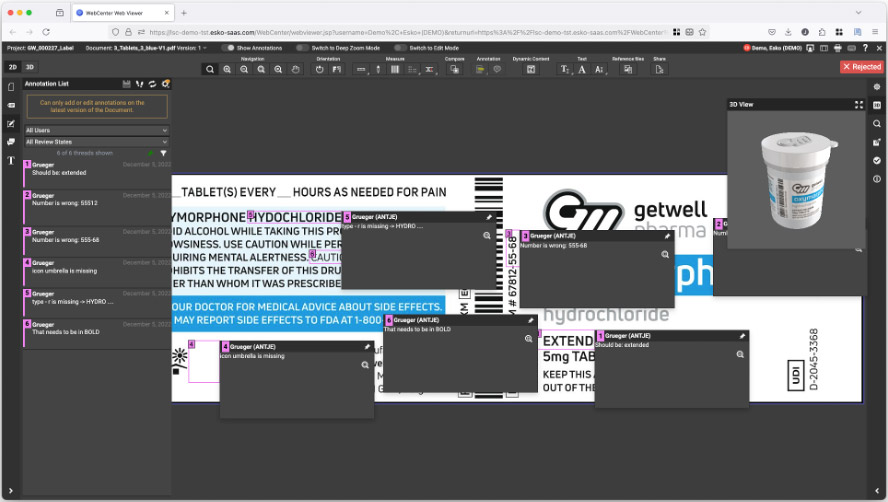Expand the All Review States dropdown

coord(96,142)
